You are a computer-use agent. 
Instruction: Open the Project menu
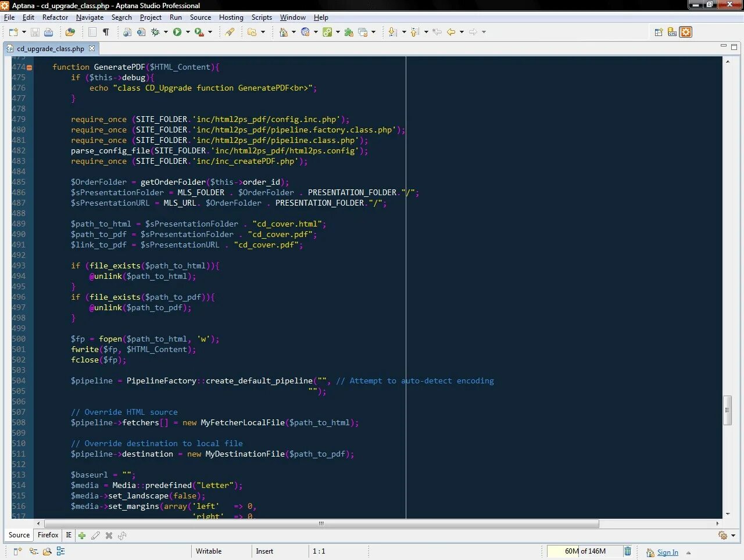pyautogui.click(x=151, y=17)
